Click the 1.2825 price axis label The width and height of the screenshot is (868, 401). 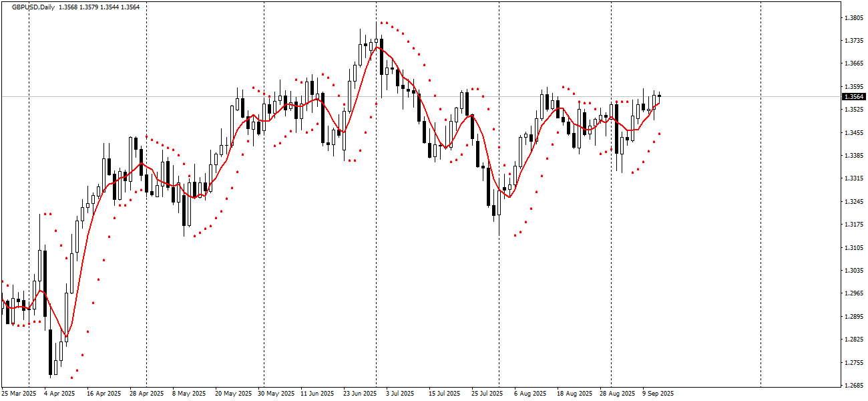pyautogui.click(x=853, y=340)
